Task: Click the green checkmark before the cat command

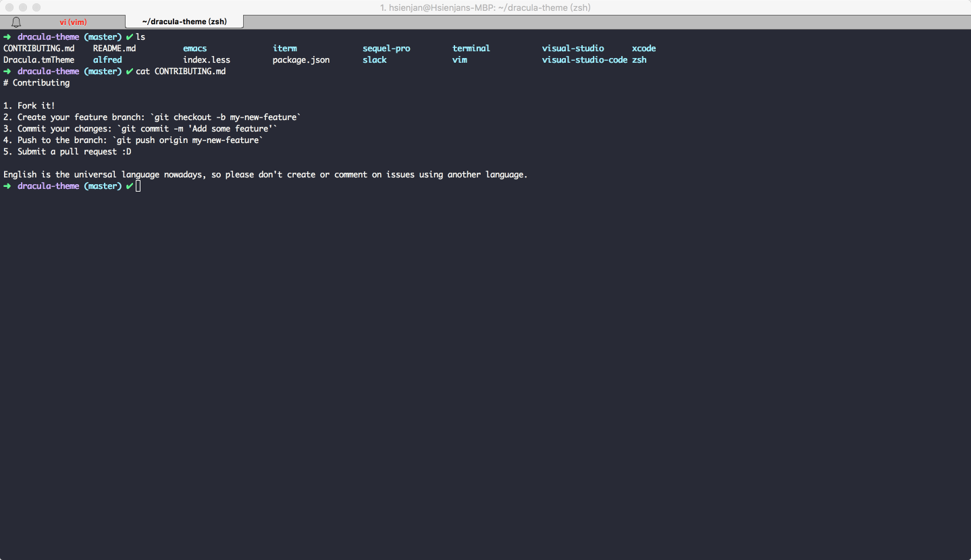Action: 129,72
